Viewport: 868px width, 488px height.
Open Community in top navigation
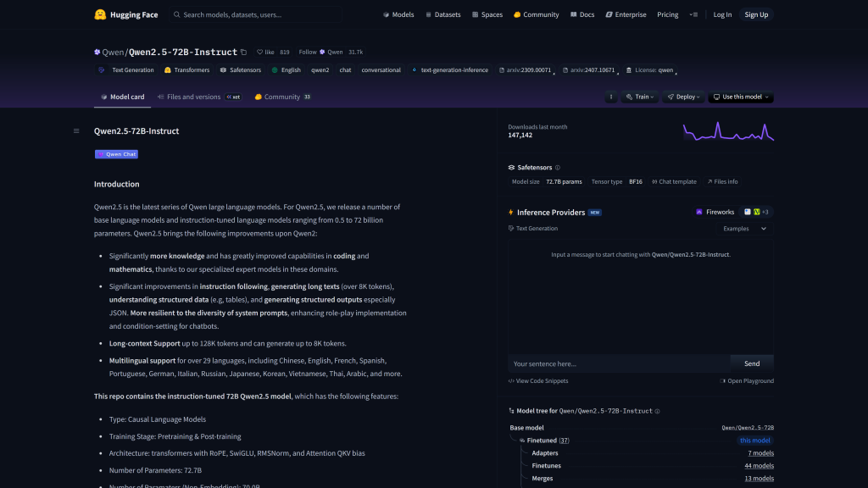tap(537, 15)
